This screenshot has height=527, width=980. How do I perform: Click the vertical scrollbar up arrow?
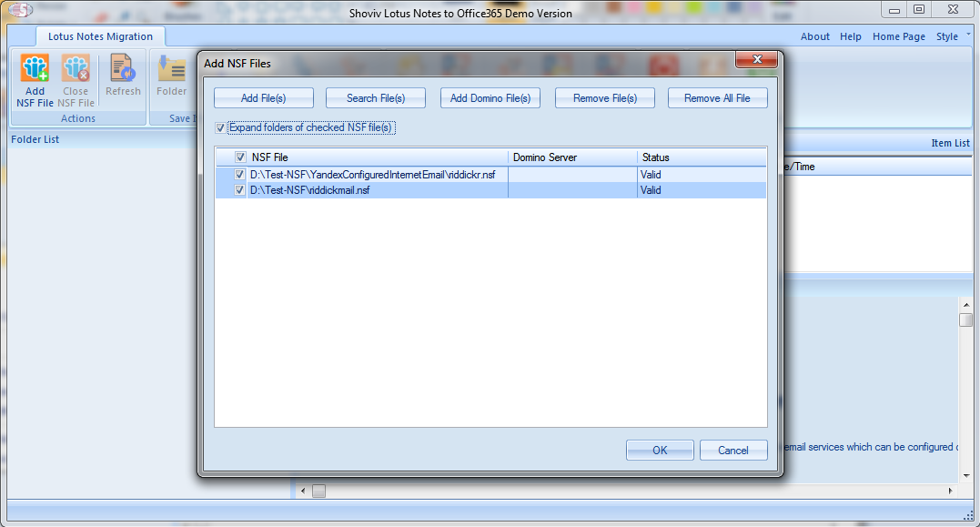click(x=965, y=304)
